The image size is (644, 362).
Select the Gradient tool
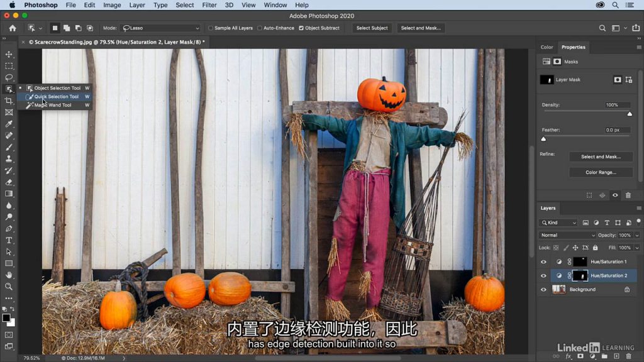pyautogui.click(x=9, y=194)
